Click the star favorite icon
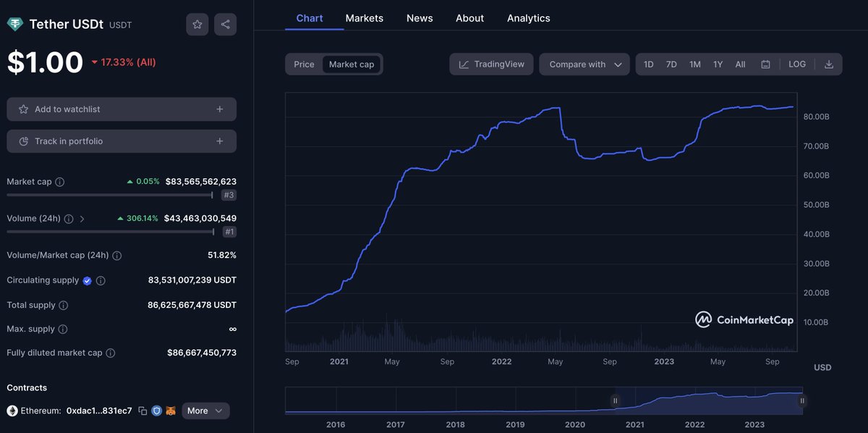 coord(197,25)
